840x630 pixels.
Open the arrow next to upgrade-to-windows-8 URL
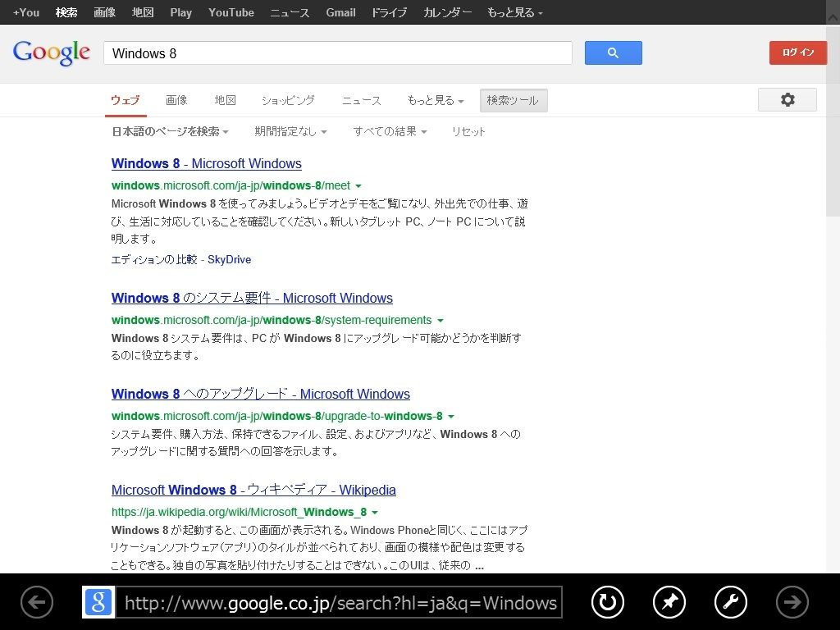[451, 416]
